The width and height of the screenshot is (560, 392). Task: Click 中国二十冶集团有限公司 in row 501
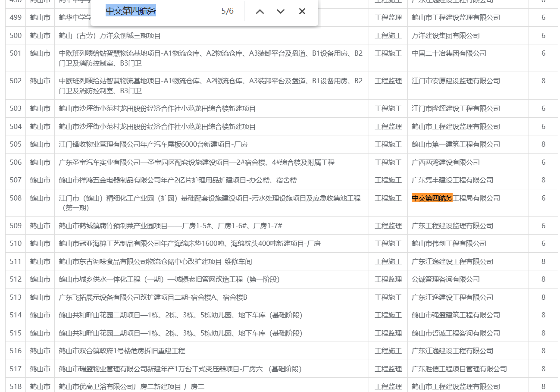449,53
